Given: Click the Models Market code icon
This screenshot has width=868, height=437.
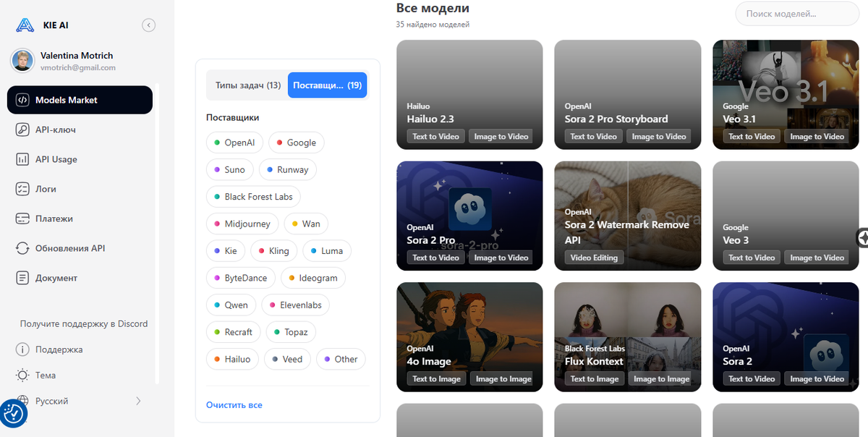Looking at the screenshot, I should click(x=22, y=100).
